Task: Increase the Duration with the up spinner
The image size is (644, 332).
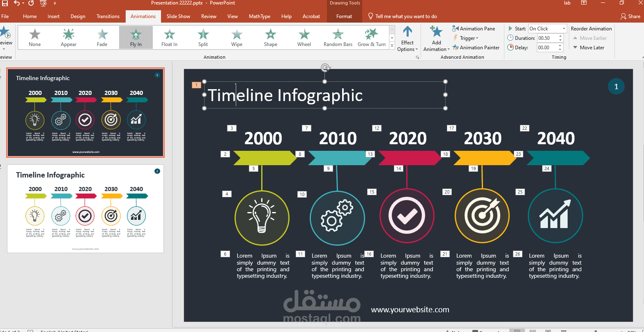Action: pyautogui.click(x=560, y=36)
